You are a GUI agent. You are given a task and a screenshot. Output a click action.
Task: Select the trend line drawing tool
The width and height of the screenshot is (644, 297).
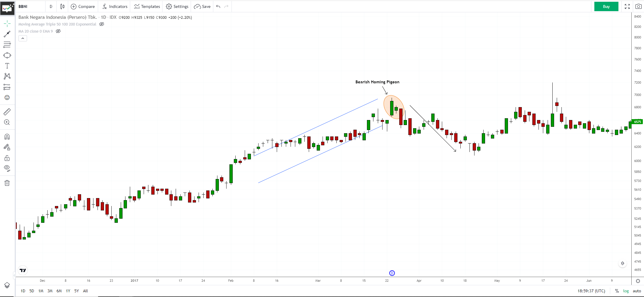pos(7,34)
